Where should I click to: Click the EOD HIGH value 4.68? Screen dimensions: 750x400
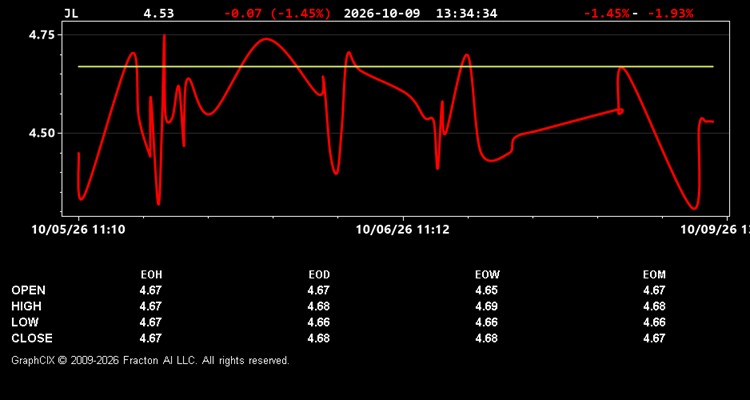pos(319,306)
